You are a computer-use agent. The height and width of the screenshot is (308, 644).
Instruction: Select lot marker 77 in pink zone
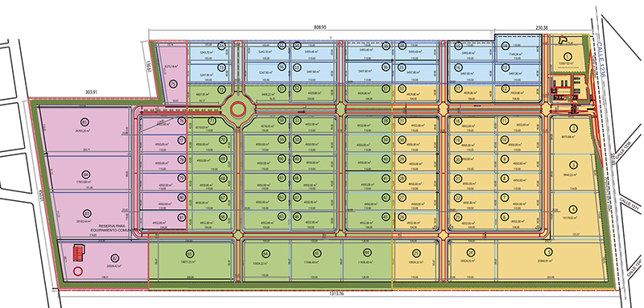tap(182, 140)
